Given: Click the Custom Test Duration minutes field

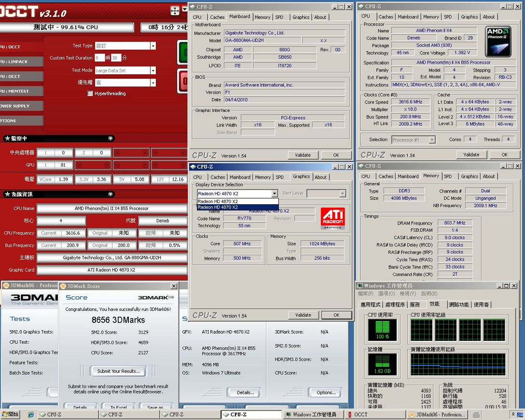Looking at the screenshot, I should (x=116, y=57).
